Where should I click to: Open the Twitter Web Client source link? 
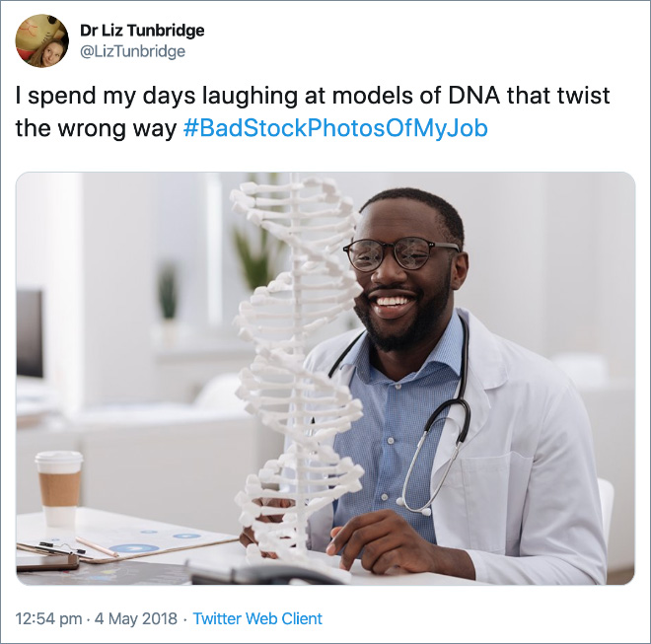pyautogui.click(x=257, y=618)
